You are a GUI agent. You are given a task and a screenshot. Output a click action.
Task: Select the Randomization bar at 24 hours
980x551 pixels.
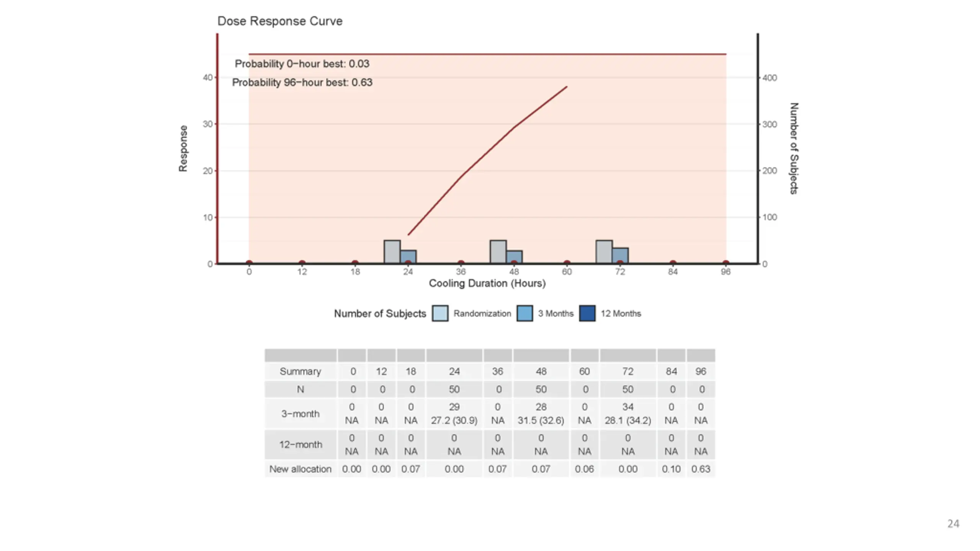(392, 252)
